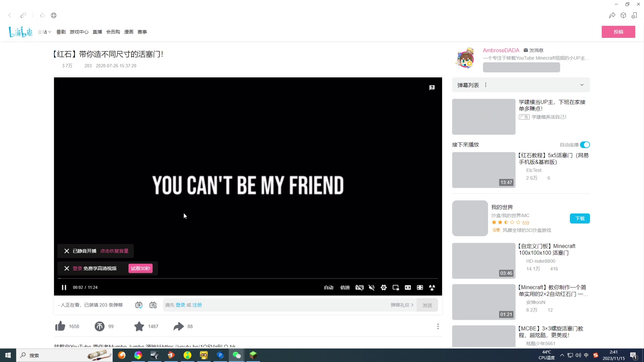
Task: Open player settings gear
Action: tap(383, 288)
